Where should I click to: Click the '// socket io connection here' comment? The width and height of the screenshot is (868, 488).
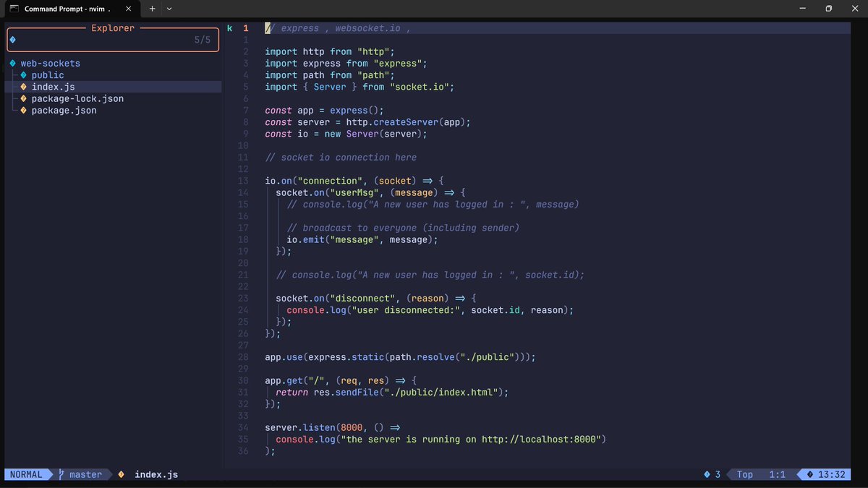(x=341, y=158)
